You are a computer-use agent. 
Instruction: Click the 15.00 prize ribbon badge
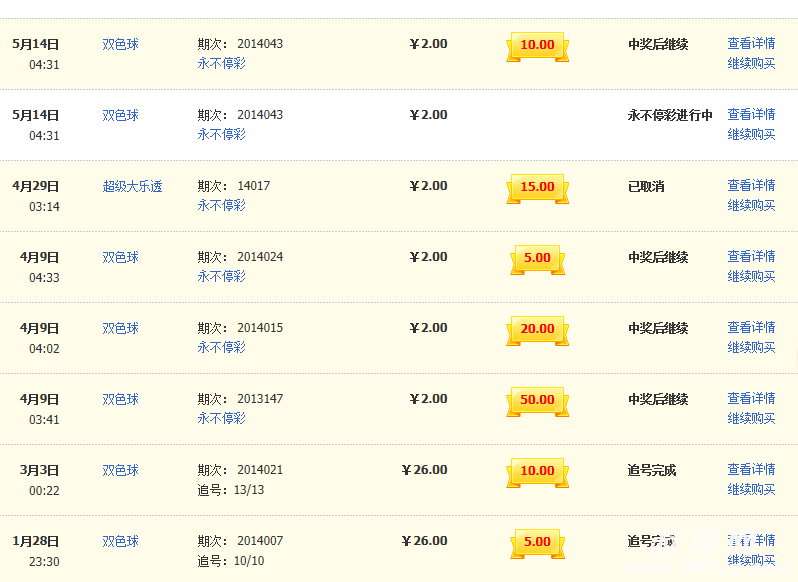[x=537, y=187]
